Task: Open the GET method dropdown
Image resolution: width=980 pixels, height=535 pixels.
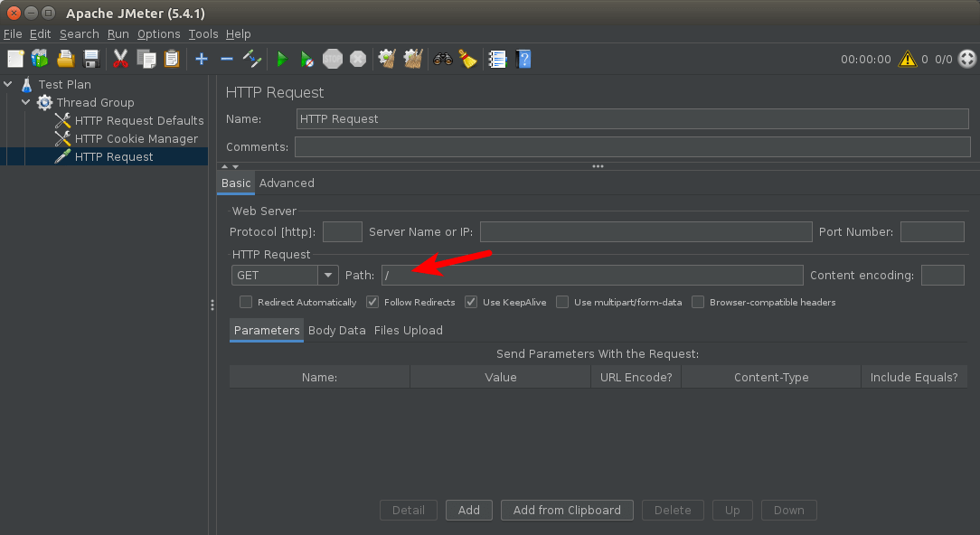Action: point(328,275)
